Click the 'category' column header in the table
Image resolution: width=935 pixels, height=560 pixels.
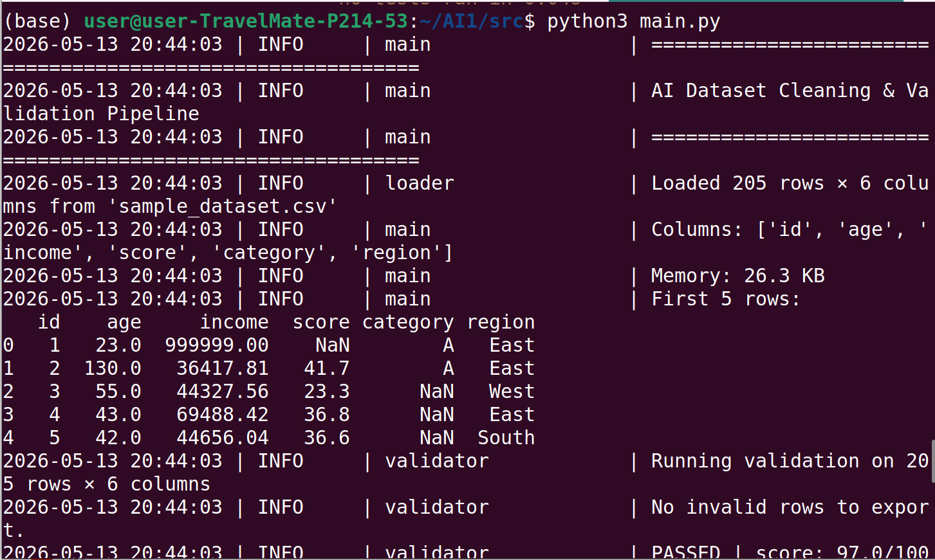(x=408, y=322)
